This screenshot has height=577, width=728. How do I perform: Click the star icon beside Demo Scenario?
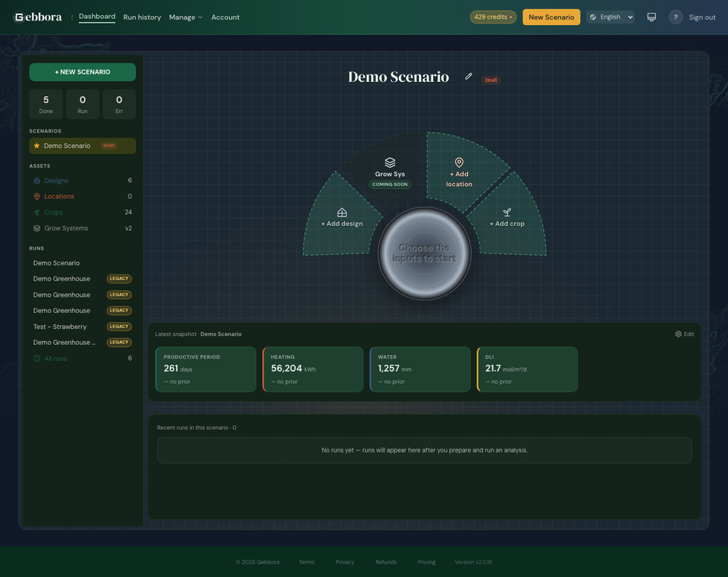click(x=36, y=146)
